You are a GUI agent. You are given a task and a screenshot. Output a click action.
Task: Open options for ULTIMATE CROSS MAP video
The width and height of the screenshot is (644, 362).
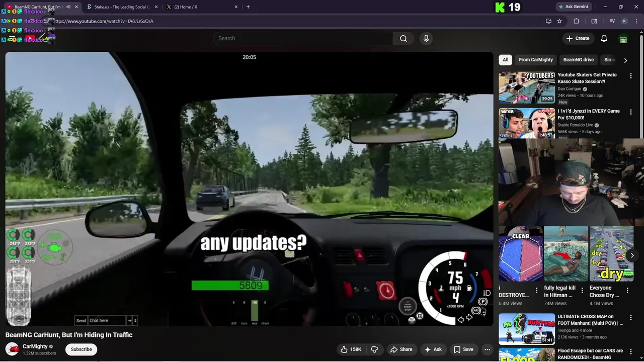pos(631,318)
